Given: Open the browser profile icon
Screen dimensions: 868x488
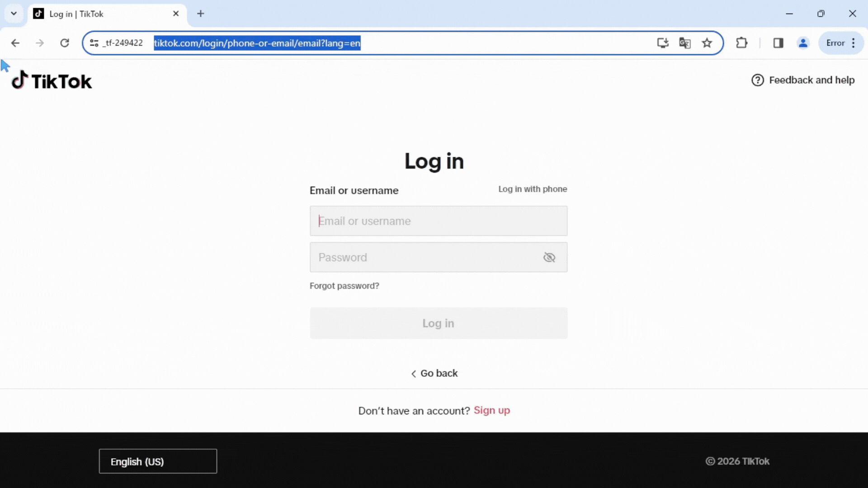Looking at the screenshot, I should pyautogui.click(x=803, y=43).
